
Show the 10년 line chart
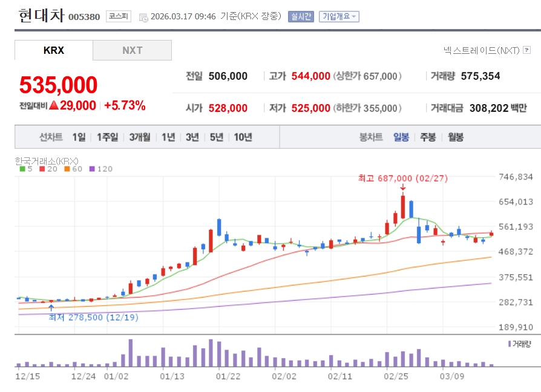click(243, 137)
